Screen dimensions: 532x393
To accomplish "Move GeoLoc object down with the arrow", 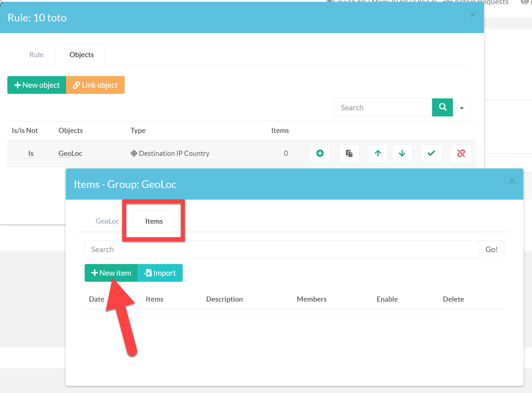I will pyautogui.click(x=402, y=153).
